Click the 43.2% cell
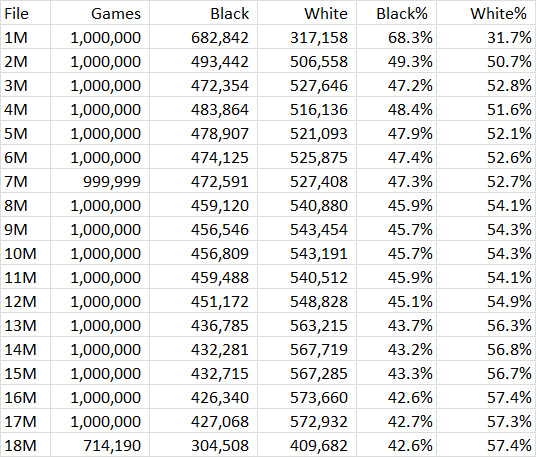The image size is (536, 457). click(397, 349)
